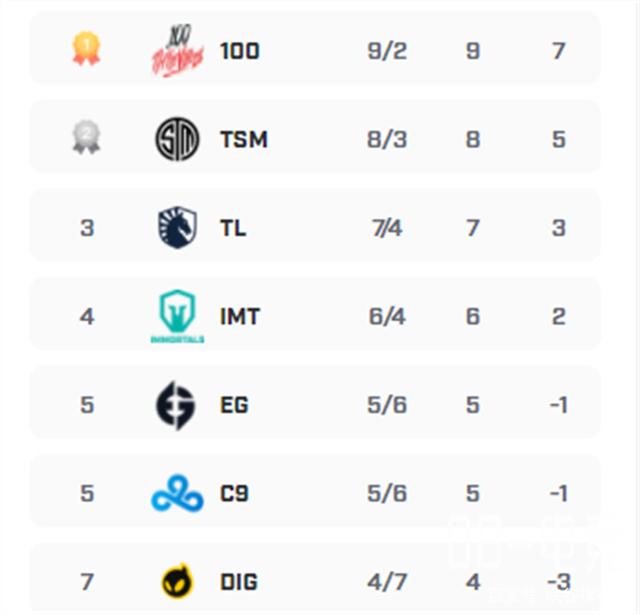This screenshot has width=640, height=614.
Task: Open the Evil Geniuses logo
Action: (x=176, y=405)
